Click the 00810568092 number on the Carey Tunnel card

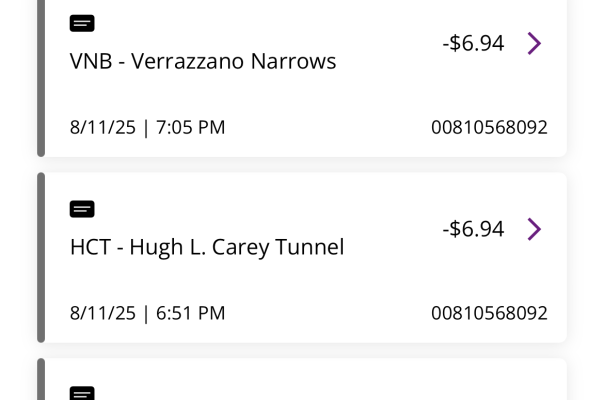[489, 313]
